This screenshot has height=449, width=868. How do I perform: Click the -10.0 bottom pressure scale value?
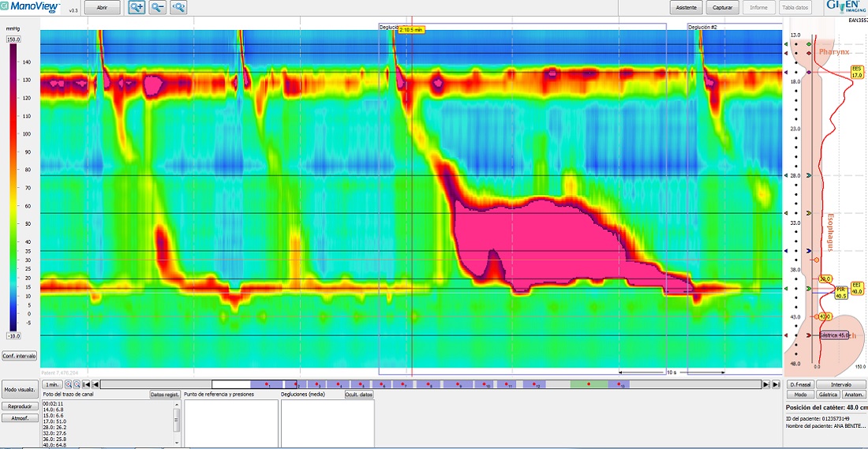[x=13, y=335]
